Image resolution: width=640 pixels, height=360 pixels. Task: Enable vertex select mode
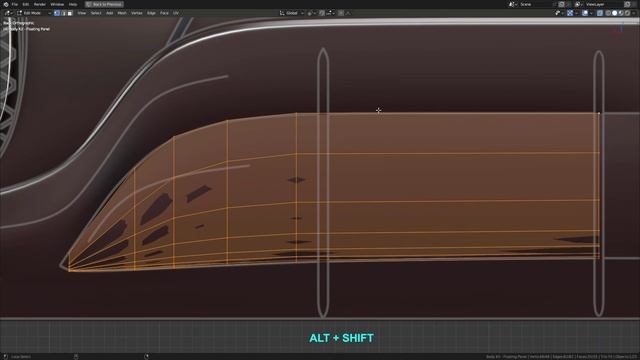point(57,13)
